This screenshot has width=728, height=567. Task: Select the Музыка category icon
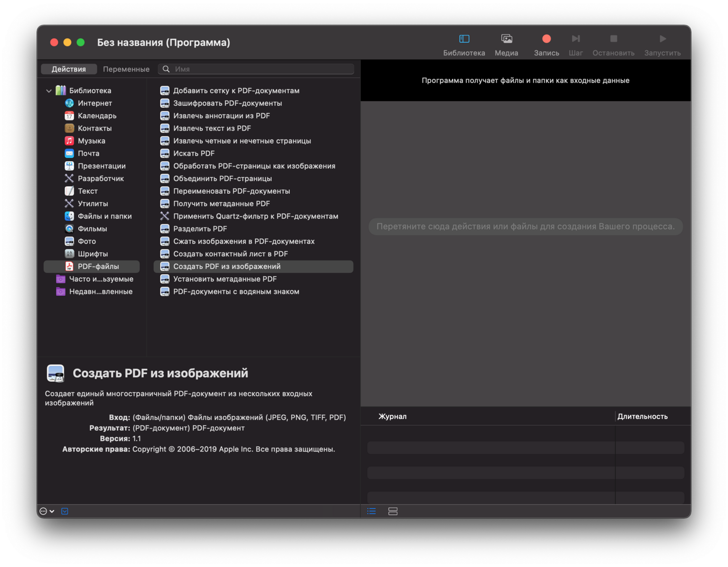coord(69,141)
